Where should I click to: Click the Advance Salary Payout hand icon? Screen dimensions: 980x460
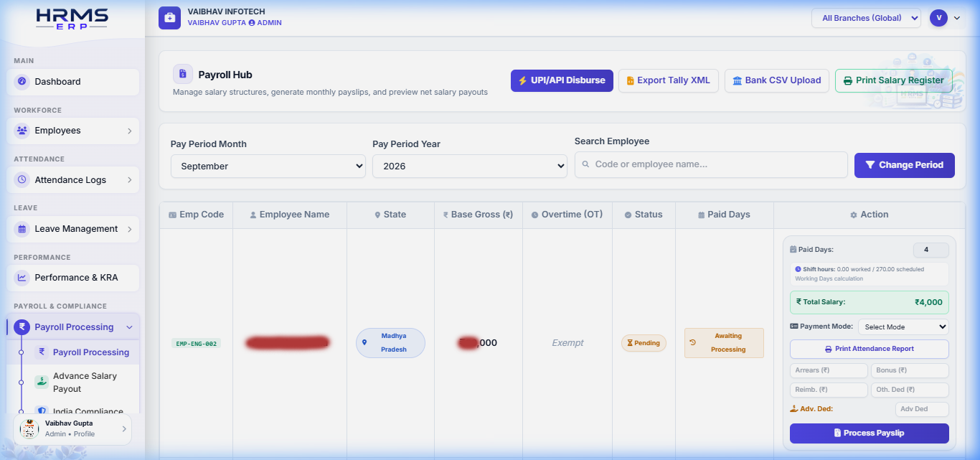point(42,382)
